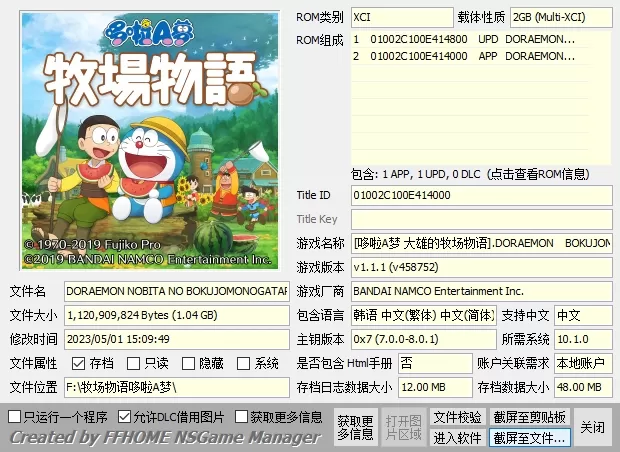Click the 进入软件 button
Image resolution: width=620 pixels, height=452 pixels.
[x=457, y=438]
